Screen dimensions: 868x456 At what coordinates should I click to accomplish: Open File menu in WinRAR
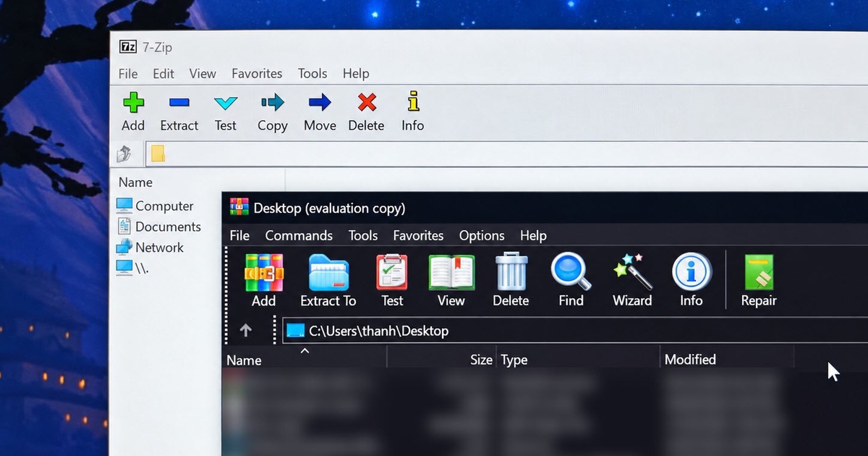point(239,235)
